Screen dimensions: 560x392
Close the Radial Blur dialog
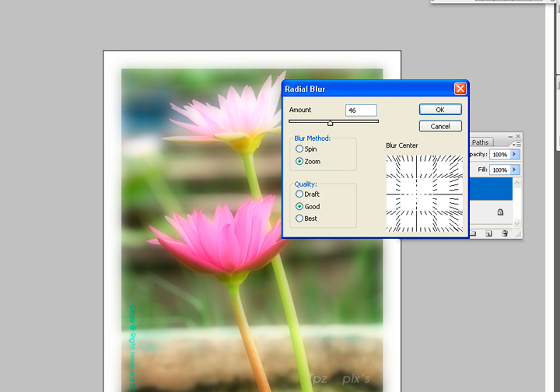tap(460, 89)
